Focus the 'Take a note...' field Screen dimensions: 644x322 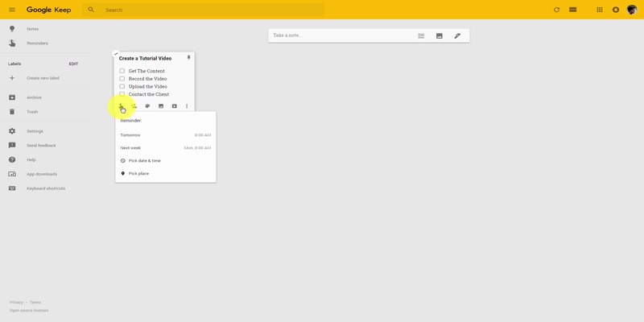[x=338, y=35]
